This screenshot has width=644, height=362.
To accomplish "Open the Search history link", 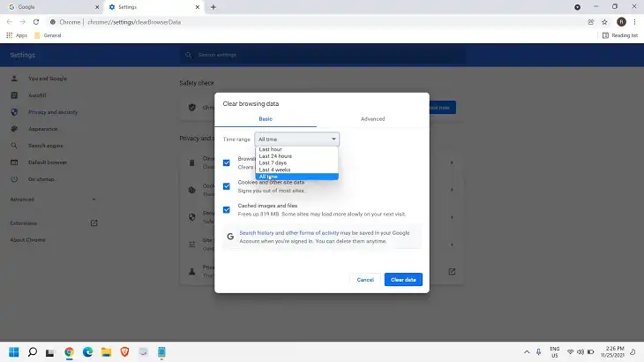I will 257,232.
